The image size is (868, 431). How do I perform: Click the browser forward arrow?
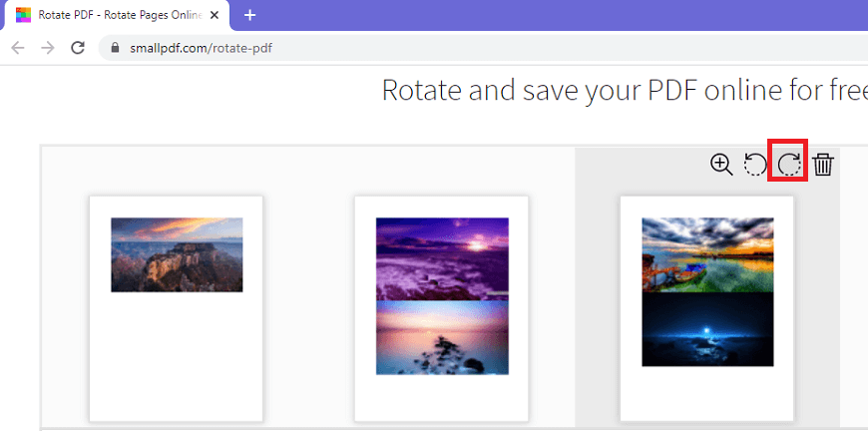[48, 48]
